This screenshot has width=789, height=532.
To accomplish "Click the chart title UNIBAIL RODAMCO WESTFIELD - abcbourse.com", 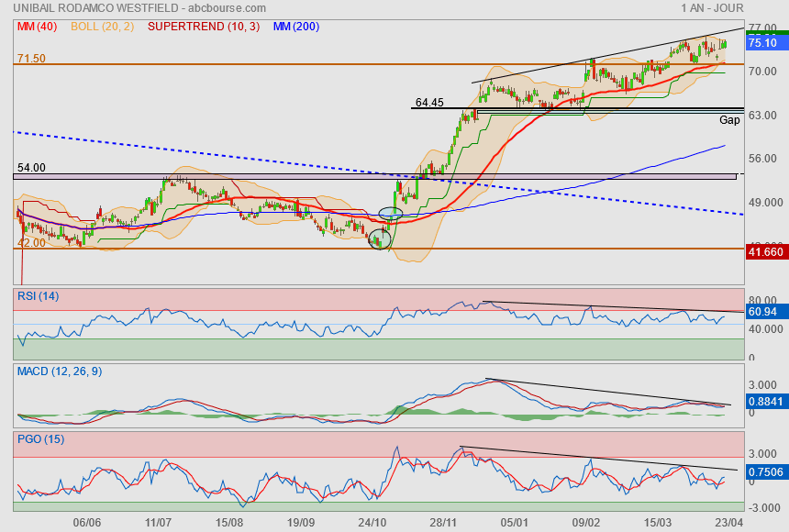I will [139, 8].
